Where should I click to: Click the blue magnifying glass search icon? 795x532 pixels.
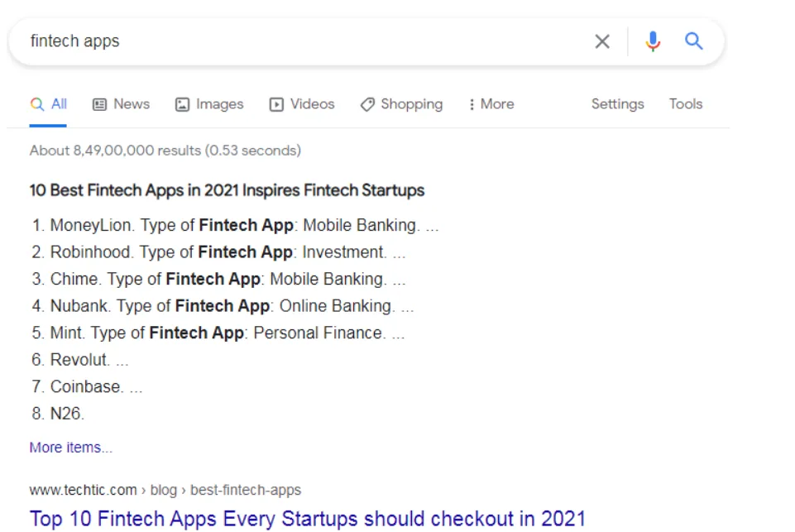pos(693,41)
